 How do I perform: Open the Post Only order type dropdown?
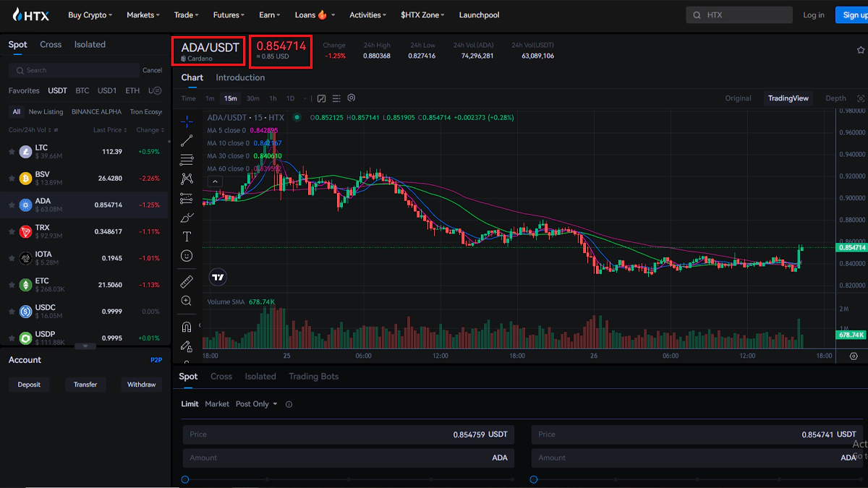tap(257, 404)
